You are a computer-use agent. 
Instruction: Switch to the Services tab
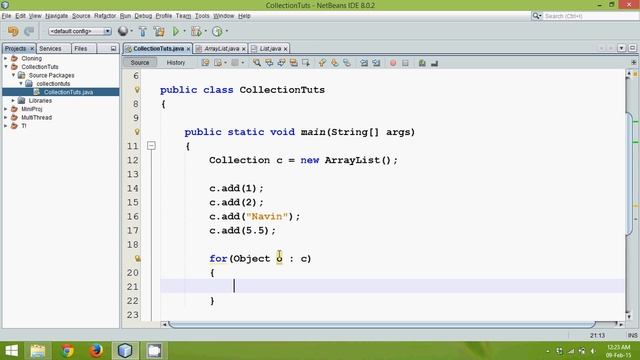[50, 48]
